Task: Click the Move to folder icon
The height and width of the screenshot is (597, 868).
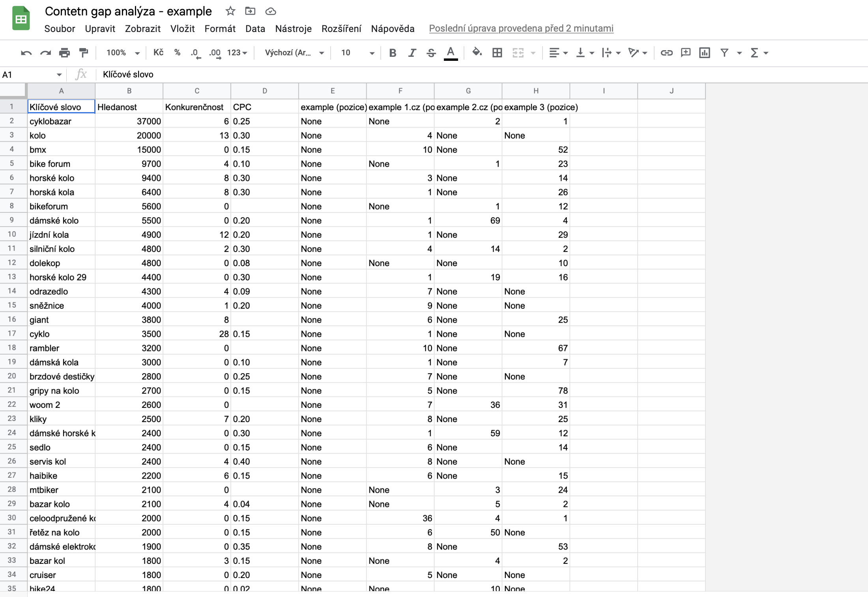Action: (250, 11)
